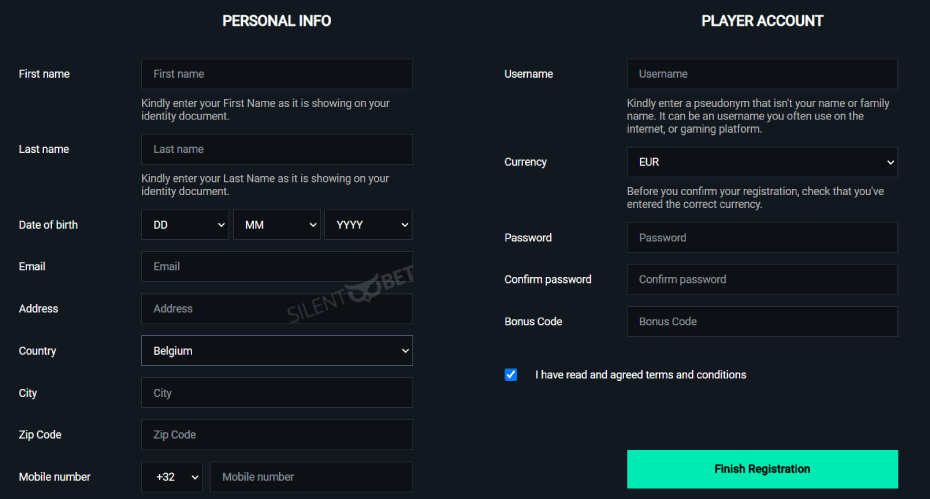Open the EUR currency dropdown
This screenshot has height=499, width=930.
click(x=762, y=162)
